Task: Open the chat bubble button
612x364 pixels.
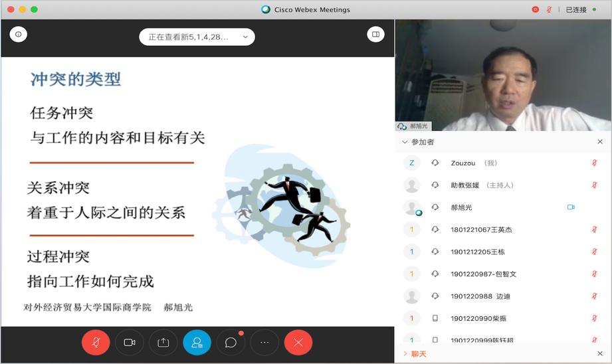Action: click(231, 343)
